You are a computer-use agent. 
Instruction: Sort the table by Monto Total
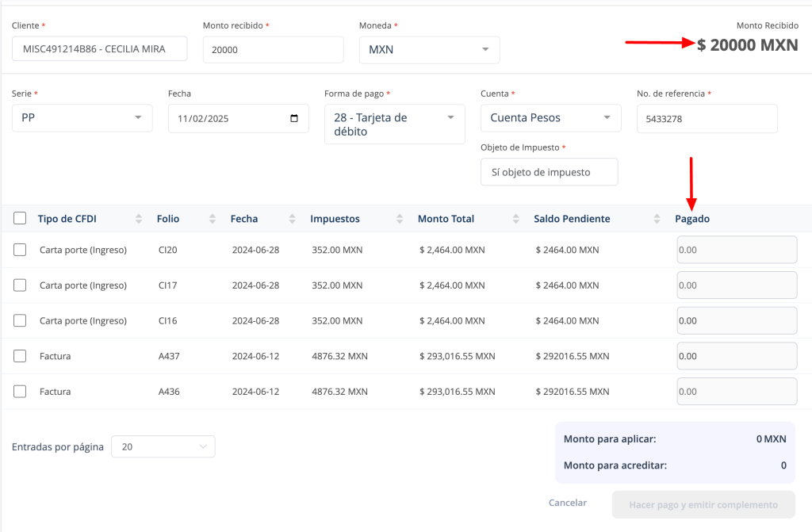point(515,219)
